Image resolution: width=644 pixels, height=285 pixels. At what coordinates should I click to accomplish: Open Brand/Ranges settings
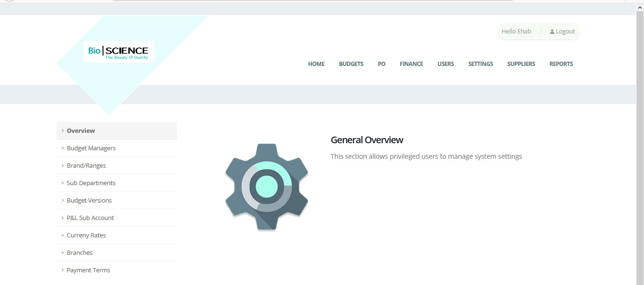(x=116, y=166)
